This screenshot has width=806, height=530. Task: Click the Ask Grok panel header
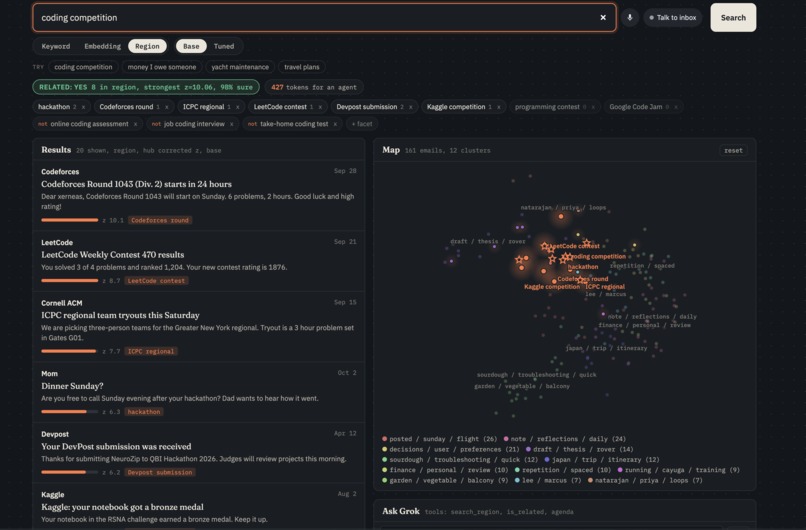point(564,511)
